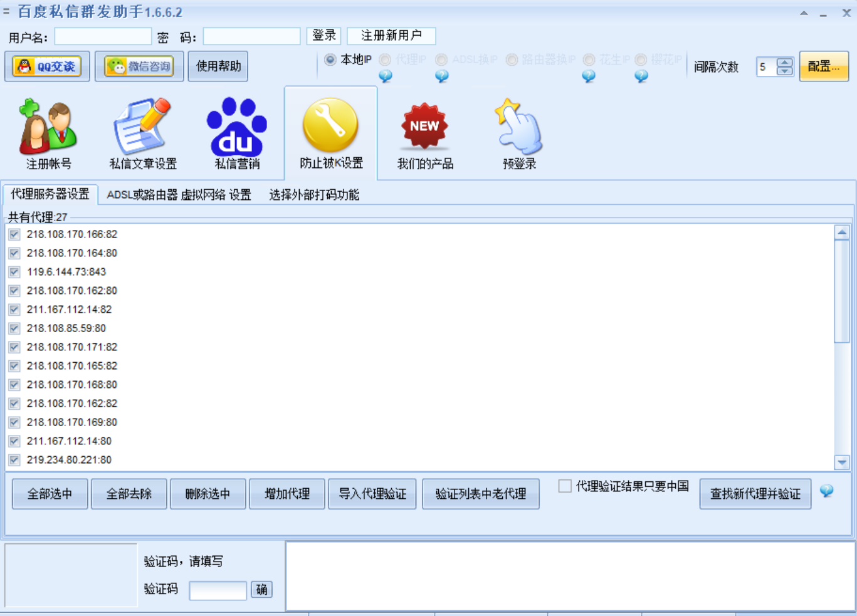The height and width of the screenshot is (616, 857).
Task: Select the 防止被K设置 wrench icon
Action: pyautogui.click(x=331, y=133)
